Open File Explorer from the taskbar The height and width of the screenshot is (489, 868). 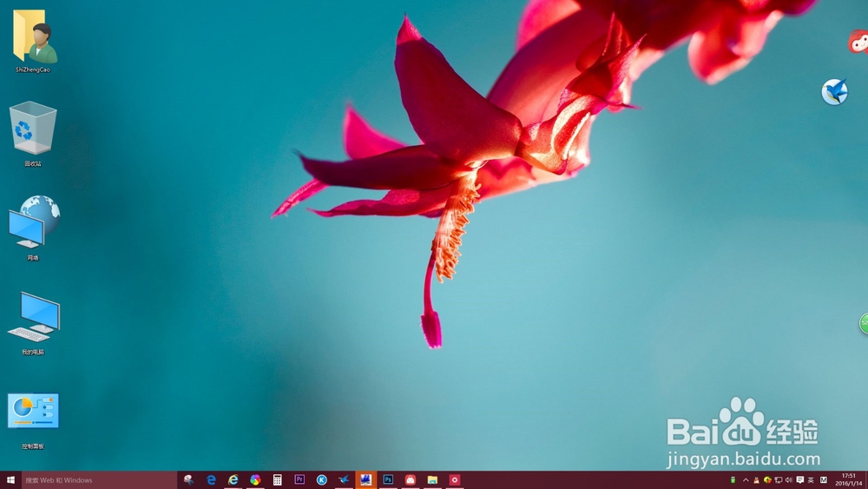pos(432,480)
